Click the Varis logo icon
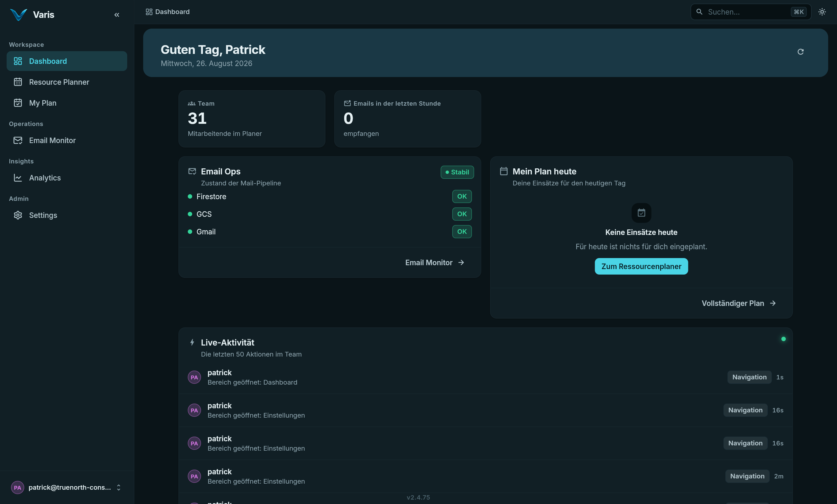Screen dimensions: 837x504 [x=18, y=15]
